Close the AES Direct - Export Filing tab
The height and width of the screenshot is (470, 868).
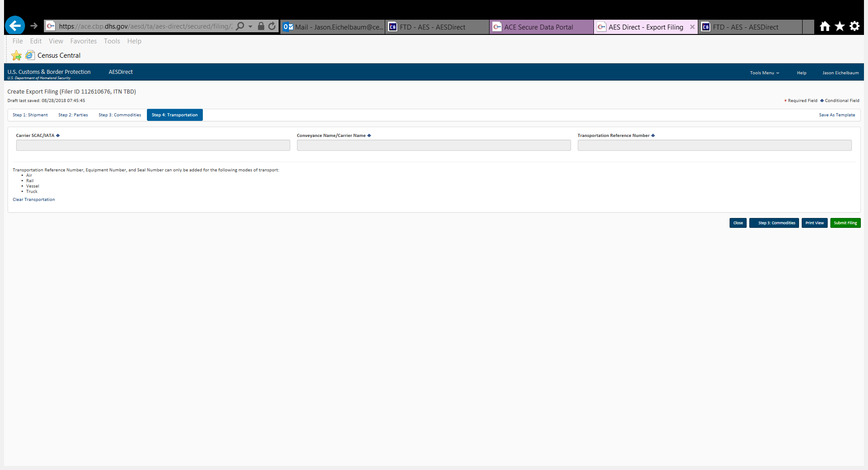(692, 27)
